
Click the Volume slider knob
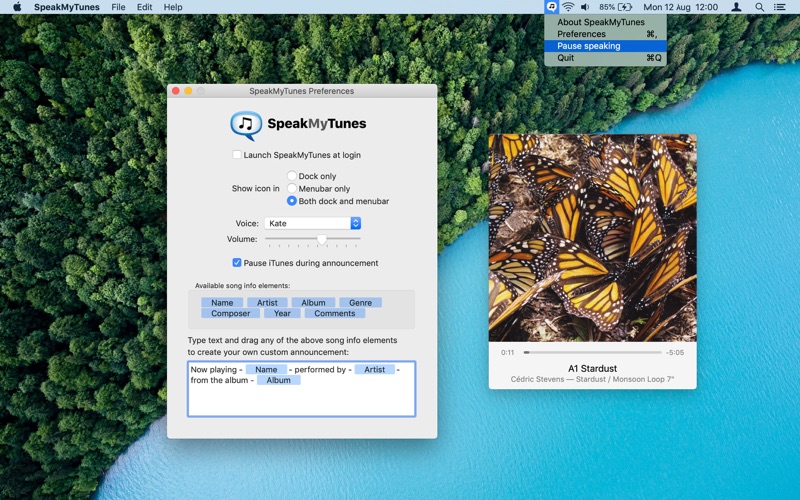pyautogui.click(x=321, y=239)
